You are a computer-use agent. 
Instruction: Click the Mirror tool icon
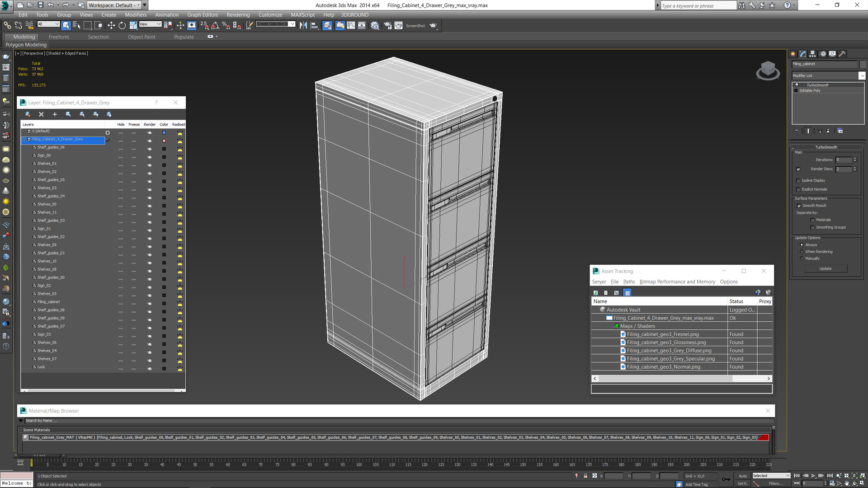point(303,26)
